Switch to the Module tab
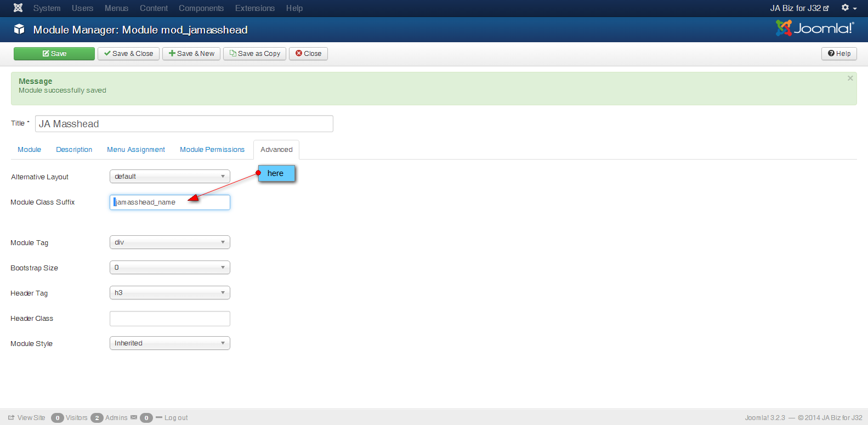Screen dimensions: 868x425 point(29,150)
